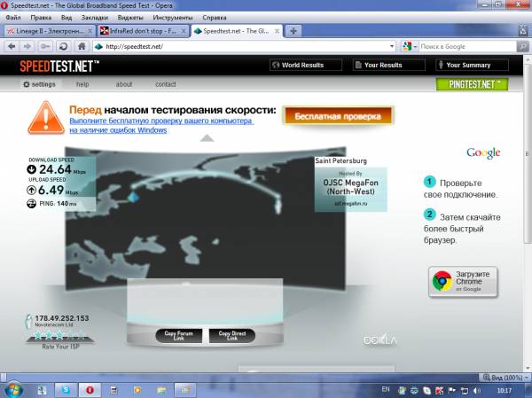The width and height of the screenshot is (532, 398).
Task: Open Your Results
Action: pyautogui.click(x=389, y=65)
